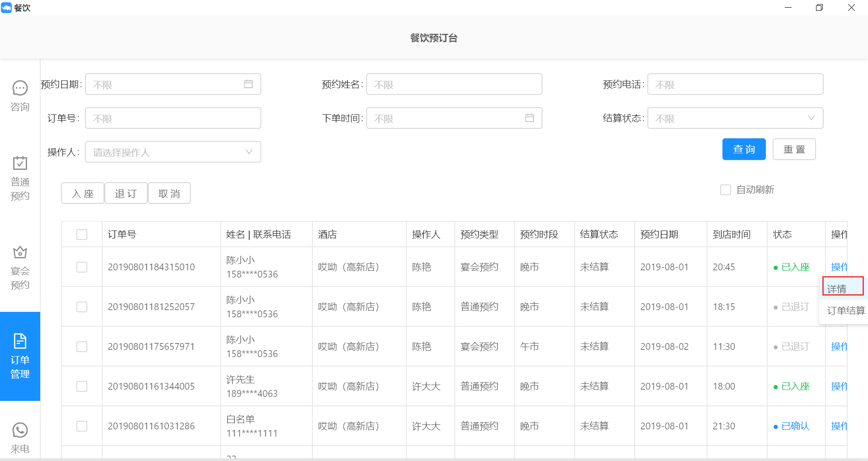Click the 餐饮 app logo icon
Screen dimensions: 868x461
click(6, 8)
